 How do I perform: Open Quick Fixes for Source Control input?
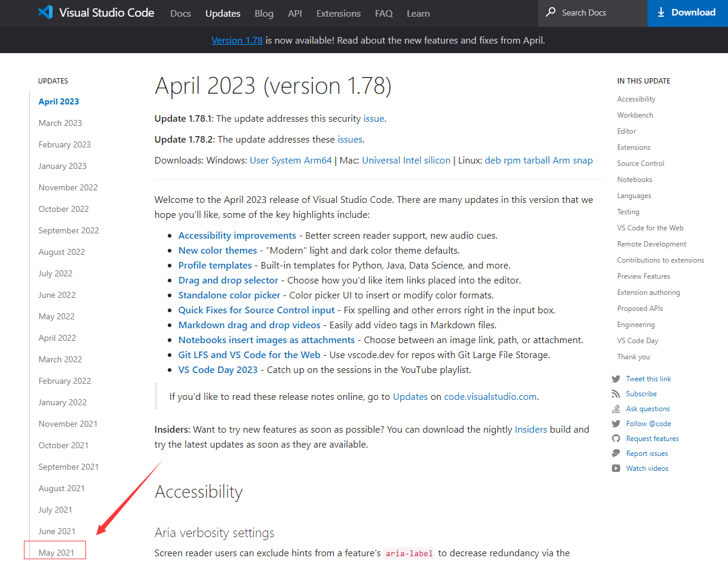pos(257,310)
